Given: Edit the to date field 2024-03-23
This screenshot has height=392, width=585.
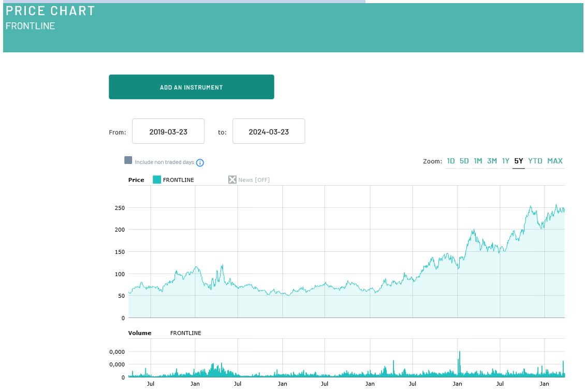Looking at the screenshot, I should [x=269, y=131].
